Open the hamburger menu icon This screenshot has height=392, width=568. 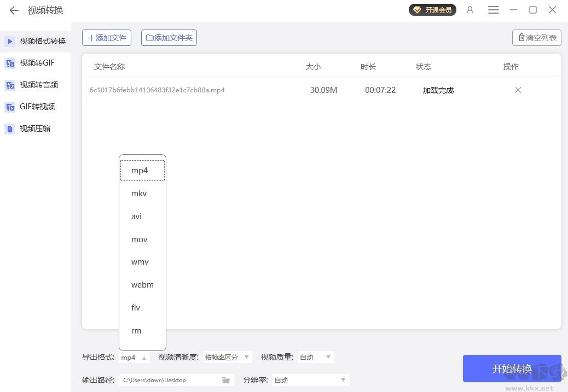coord(493,10)
